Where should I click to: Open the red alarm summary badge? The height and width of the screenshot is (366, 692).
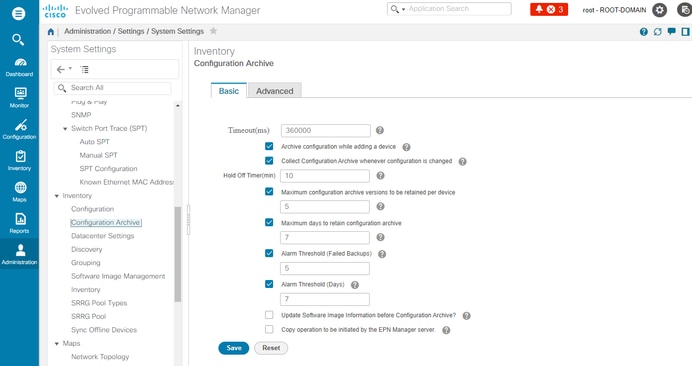(x=549, y=9)
